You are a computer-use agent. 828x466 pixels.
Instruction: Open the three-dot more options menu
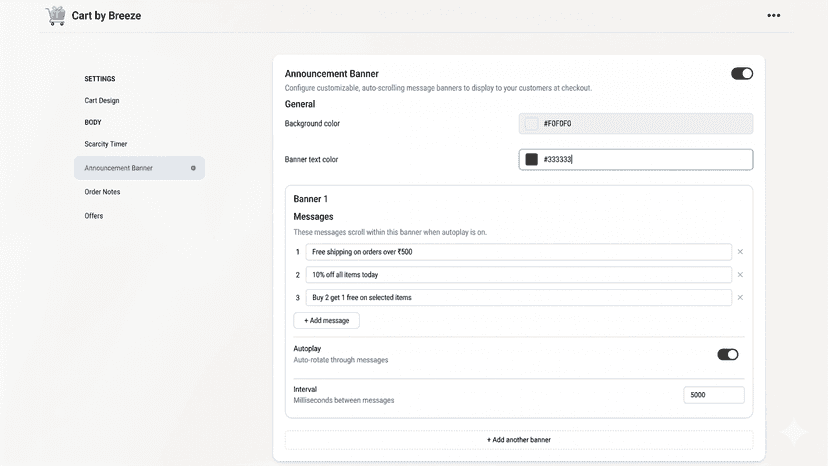(774, 15)
